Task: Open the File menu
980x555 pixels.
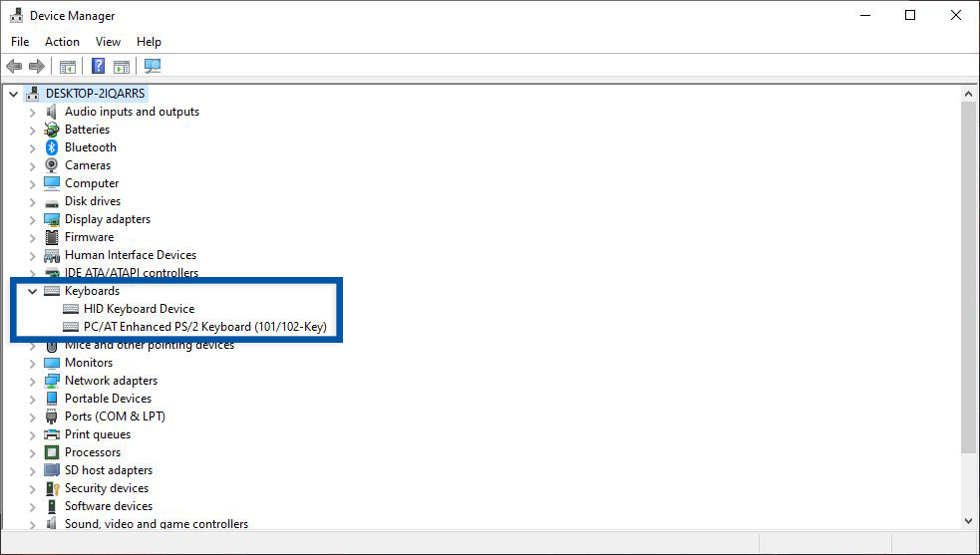Action: click(x=20, y=41)
